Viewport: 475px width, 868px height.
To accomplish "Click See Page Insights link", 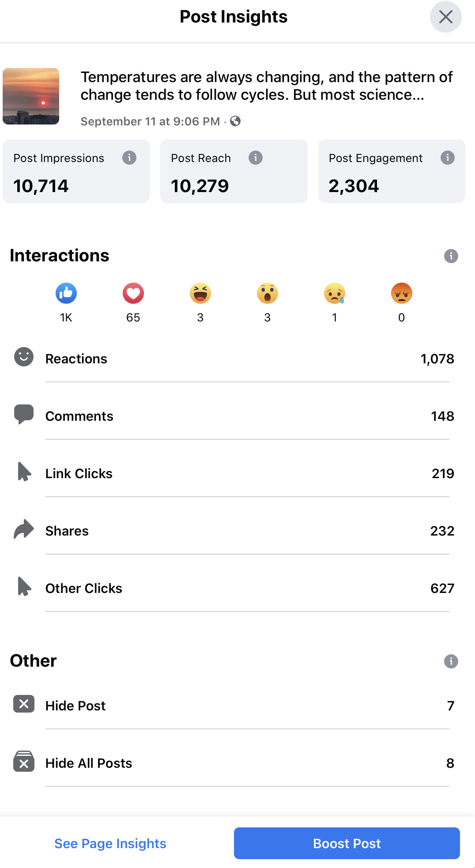I will 110,843.
